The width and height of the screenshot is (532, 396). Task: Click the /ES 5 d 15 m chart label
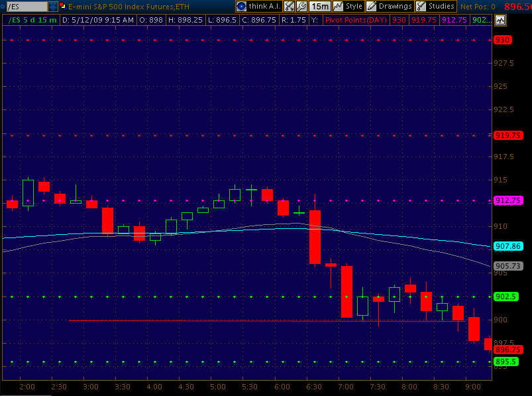(x=32, y=20)
